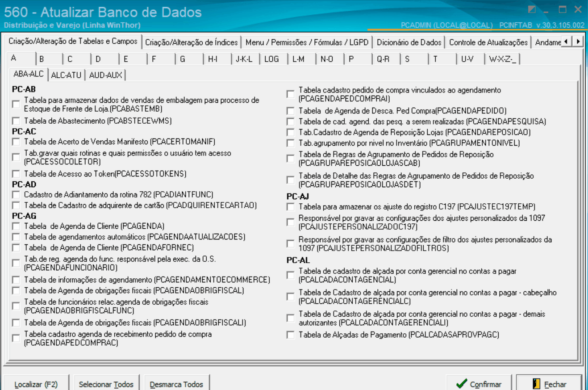Image resolution: width=588 pixels, height=390 pixels.
Task: Open the letter S tab
Action: (x=415, y=59)
